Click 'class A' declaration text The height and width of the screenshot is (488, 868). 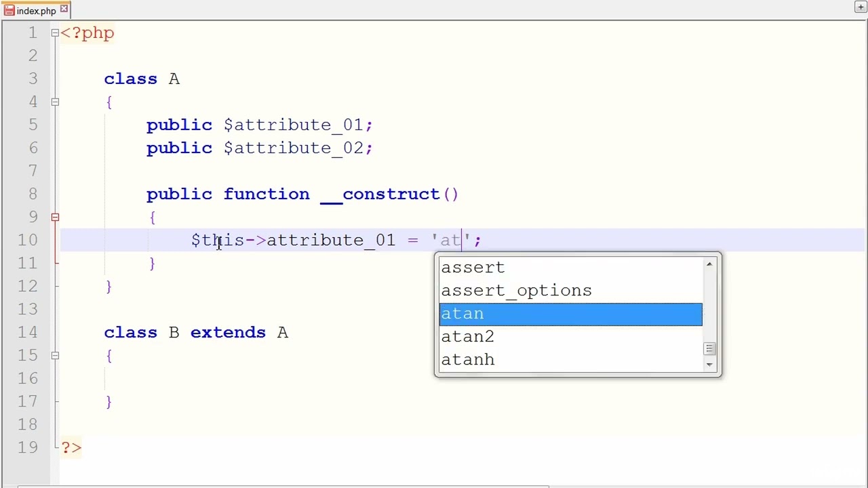tap(142, 79)
